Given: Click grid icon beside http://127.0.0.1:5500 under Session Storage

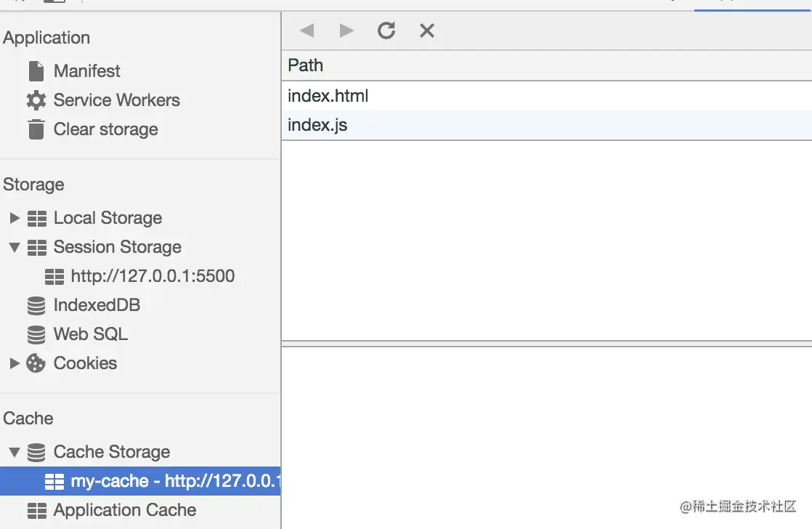Looking at the screenshot, I should pos(54,277).
